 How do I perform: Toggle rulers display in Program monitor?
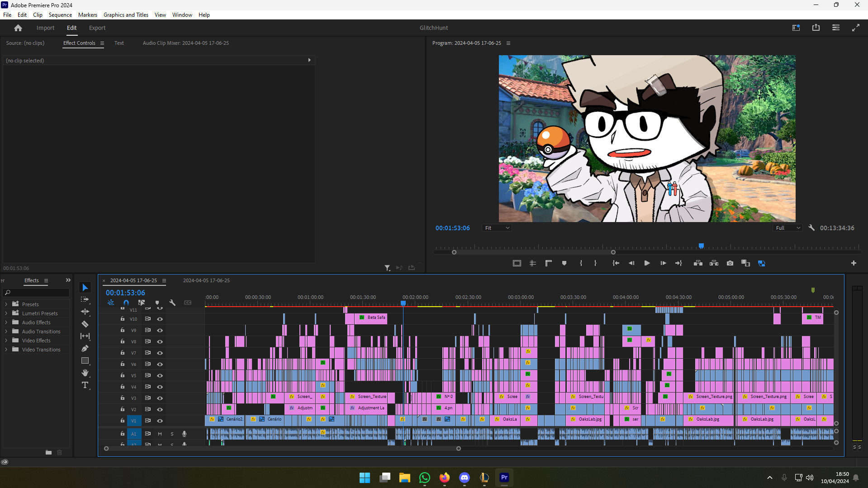tap(548, 263)
